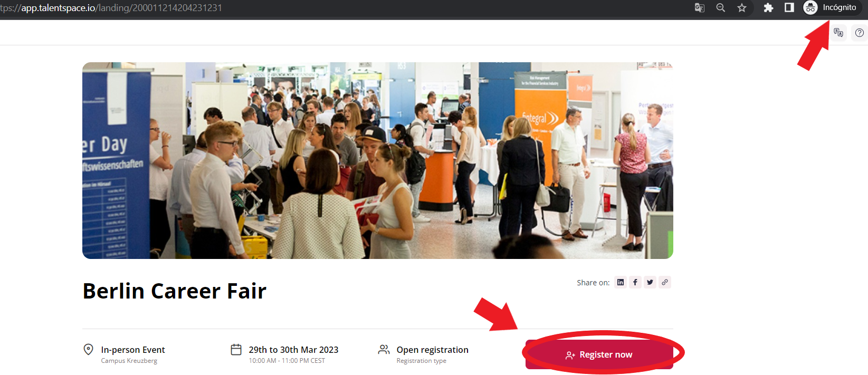
Task: Open the browser zoom magnifier icon
Action: click(x=721, y=7)
